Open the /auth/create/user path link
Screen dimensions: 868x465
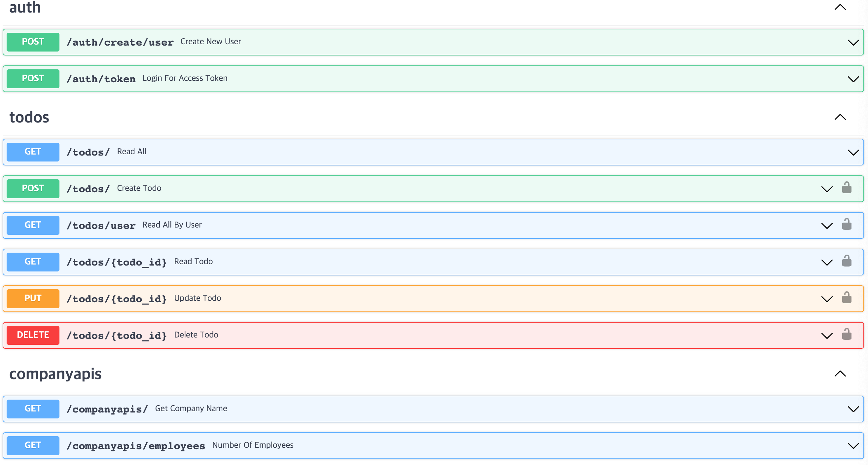coord(120,42)
